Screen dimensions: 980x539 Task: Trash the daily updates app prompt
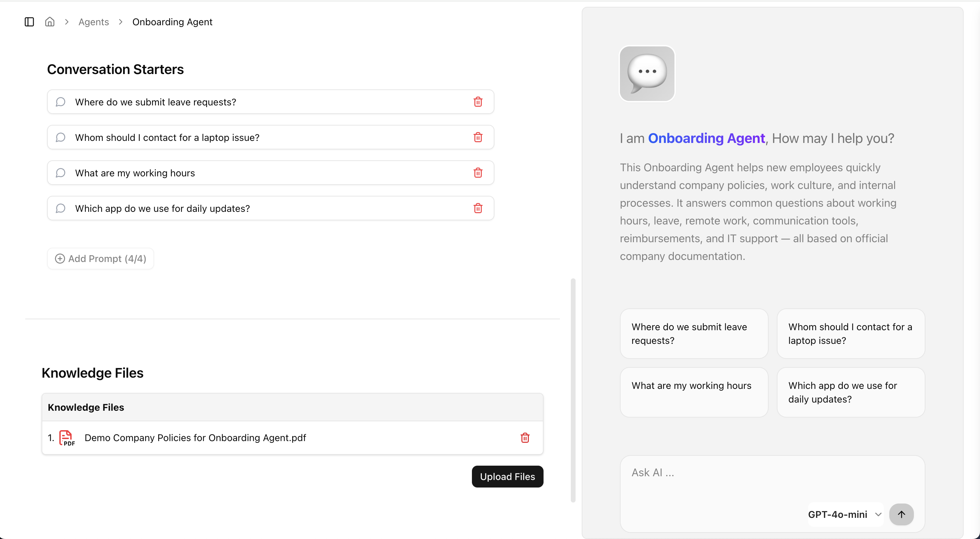pos(478,208)
